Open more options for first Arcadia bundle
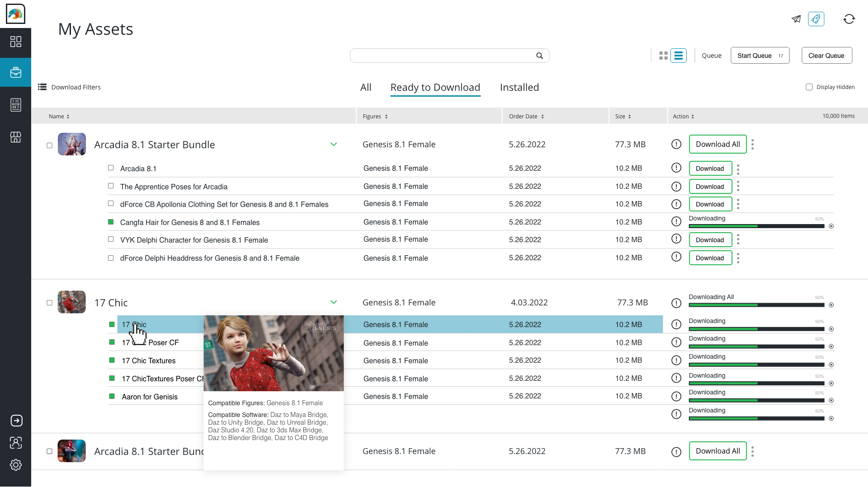This screenshot has height=487, width=868. point(752,144)
